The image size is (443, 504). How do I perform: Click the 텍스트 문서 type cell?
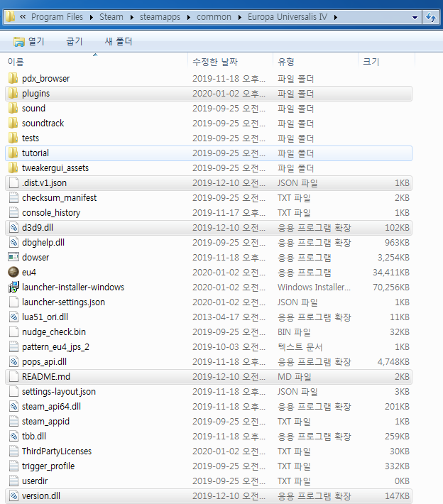tap(300, 347)
